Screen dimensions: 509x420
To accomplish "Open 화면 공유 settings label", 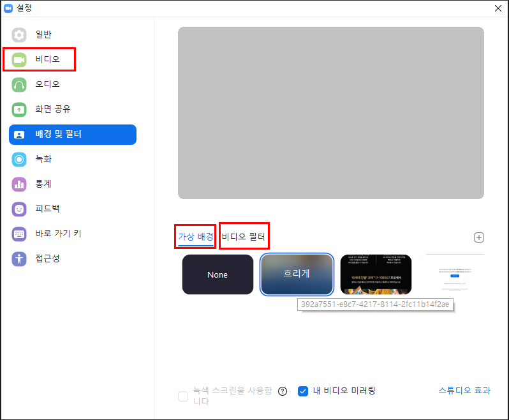I will click(x=53, y=109).
